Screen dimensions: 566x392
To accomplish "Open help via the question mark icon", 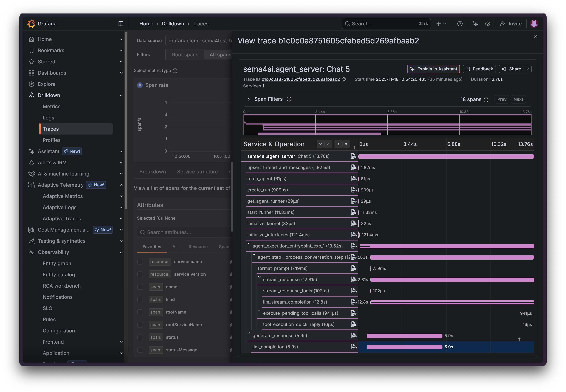I will pos(460,24).
